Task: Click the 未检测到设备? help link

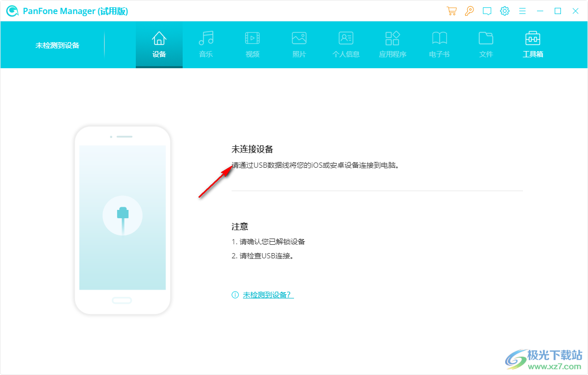Action: [268, 295]
